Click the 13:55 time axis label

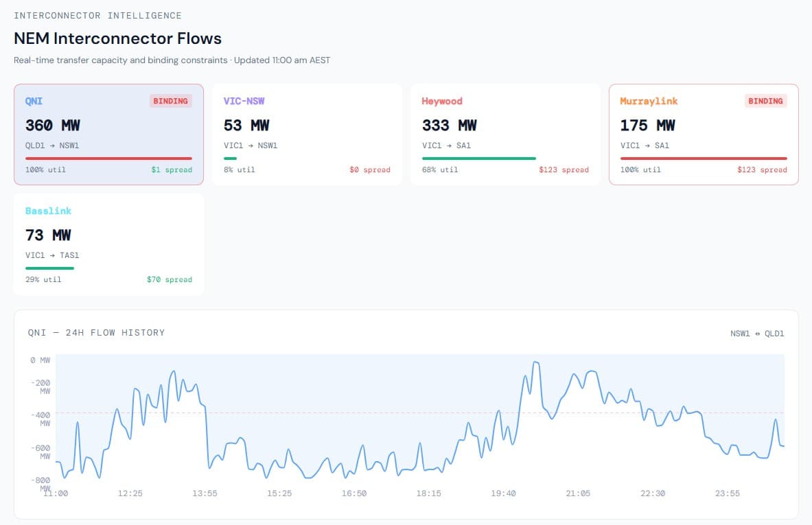(205, 493)
